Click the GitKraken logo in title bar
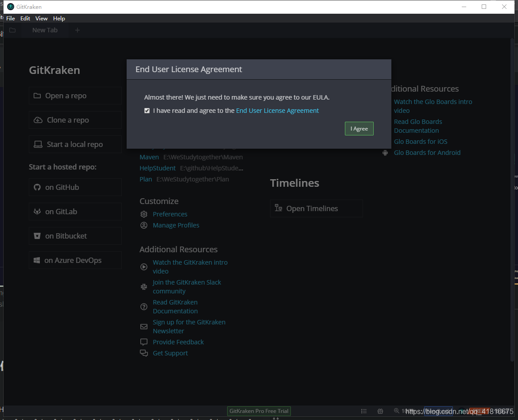 [11, 7]
